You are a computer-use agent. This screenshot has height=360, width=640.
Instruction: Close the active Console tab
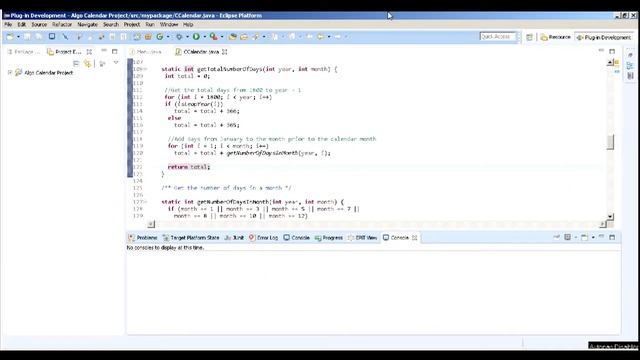(415, 238)
